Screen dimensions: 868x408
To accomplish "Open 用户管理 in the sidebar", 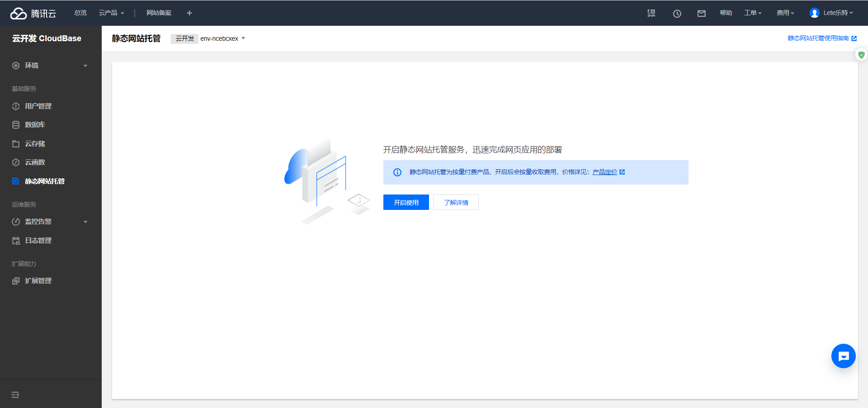I will tap(38, 106).
